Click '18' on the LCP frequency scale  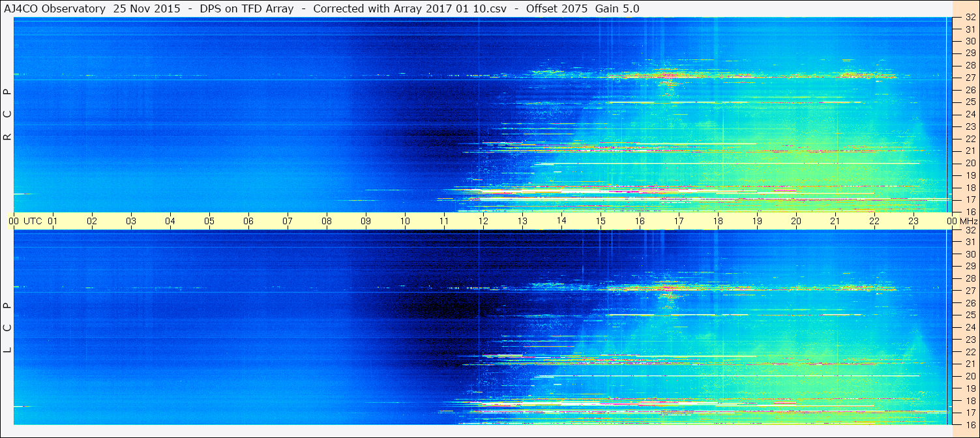pos(970,401)
